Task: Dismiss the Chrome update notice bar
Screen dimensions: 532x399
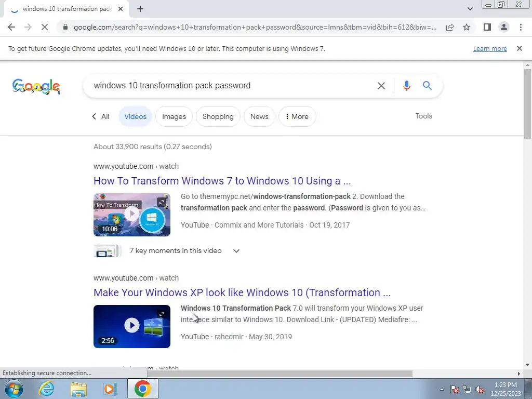Action: coord(519,48)
